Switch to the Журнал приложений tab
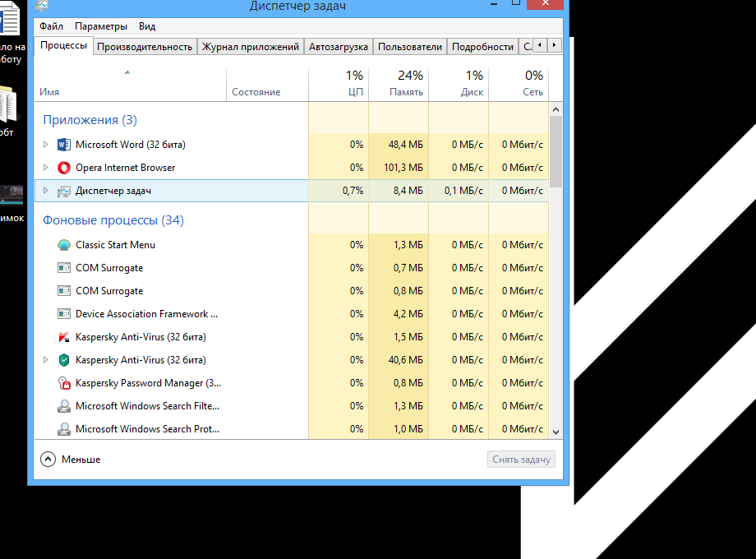The height and width of the screenshot is (559, 756). tap(251, 47)
